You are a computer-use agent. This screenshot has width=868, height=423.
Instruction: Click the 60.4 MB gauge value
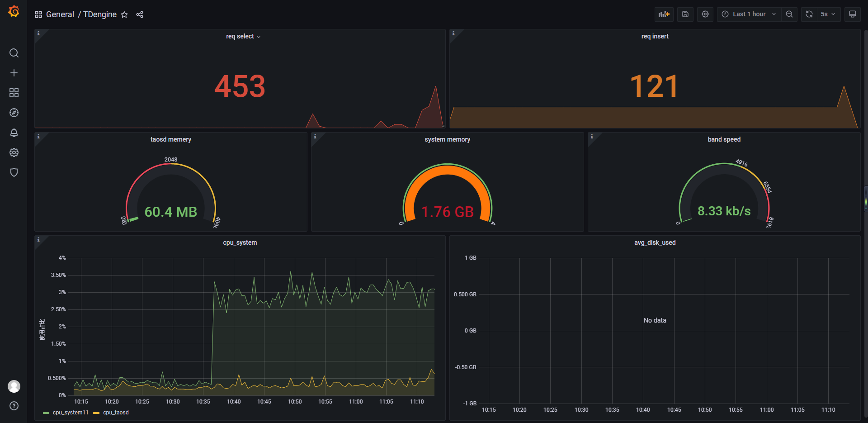point(171,212)
